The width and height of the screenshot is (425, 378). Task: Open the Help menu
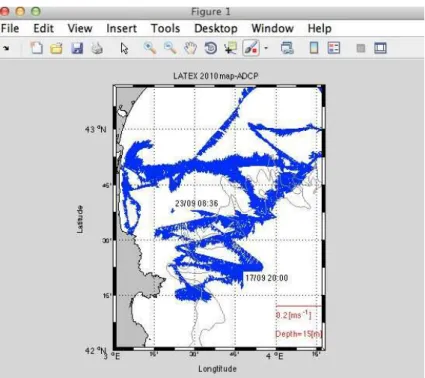(319, 28)
